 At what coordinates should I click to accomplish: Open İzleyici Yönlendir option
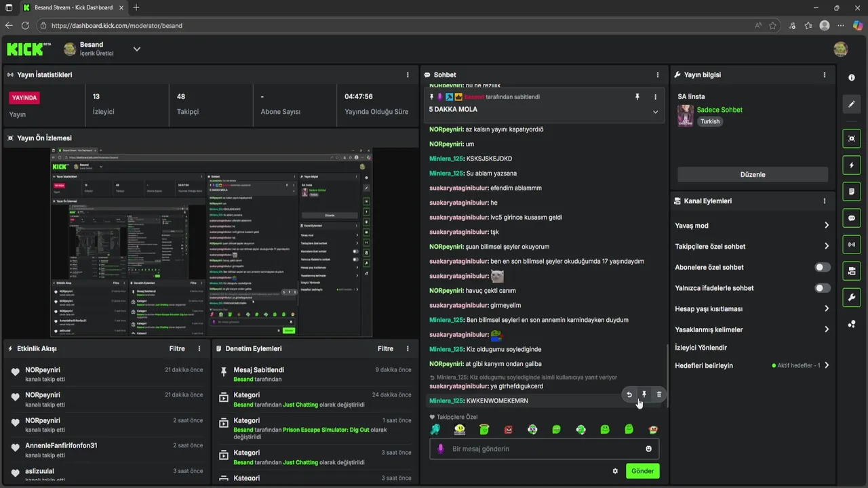701,348
